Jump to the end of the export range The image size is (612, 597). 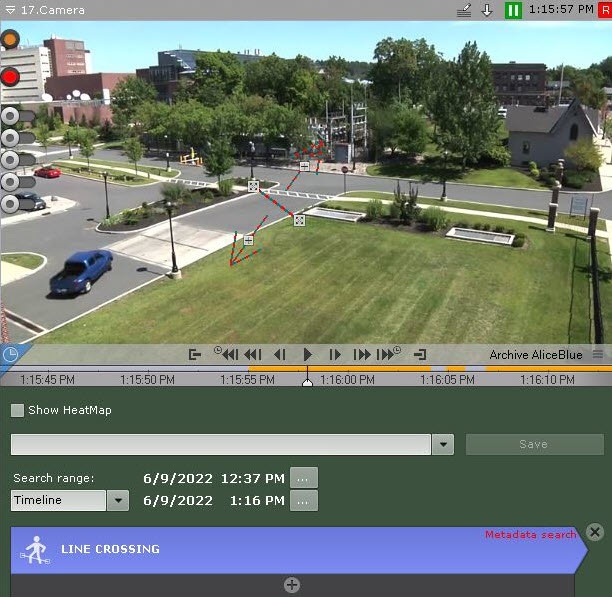tap(420, 354)
